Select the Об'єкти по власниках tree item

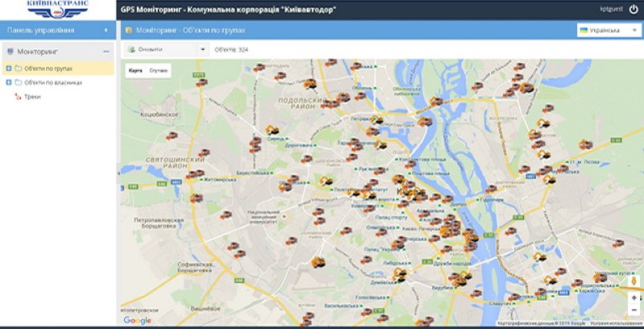[58, 83]
